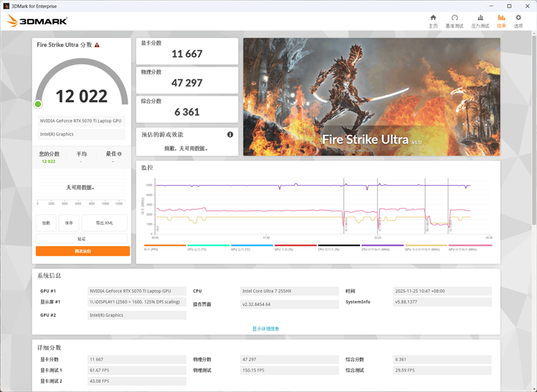The width and height of the screenshot is (537, 392).
Task: Click the Validate (验证) button
Action: [x=81, y=238]
